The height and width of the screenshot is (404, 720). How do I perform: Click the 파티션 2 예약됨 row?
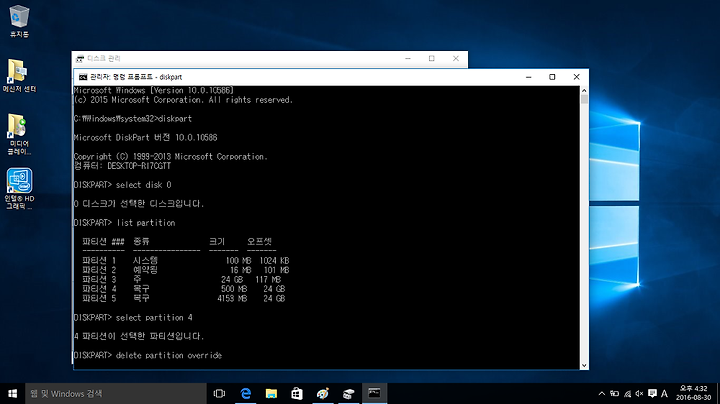[x=186, y=270]
